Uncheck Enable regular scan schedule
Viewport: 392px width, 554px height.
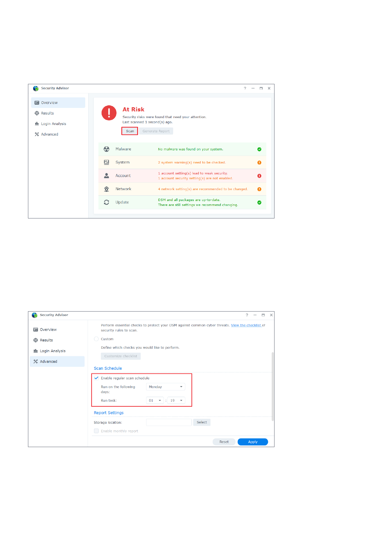[x=96, y=378]
